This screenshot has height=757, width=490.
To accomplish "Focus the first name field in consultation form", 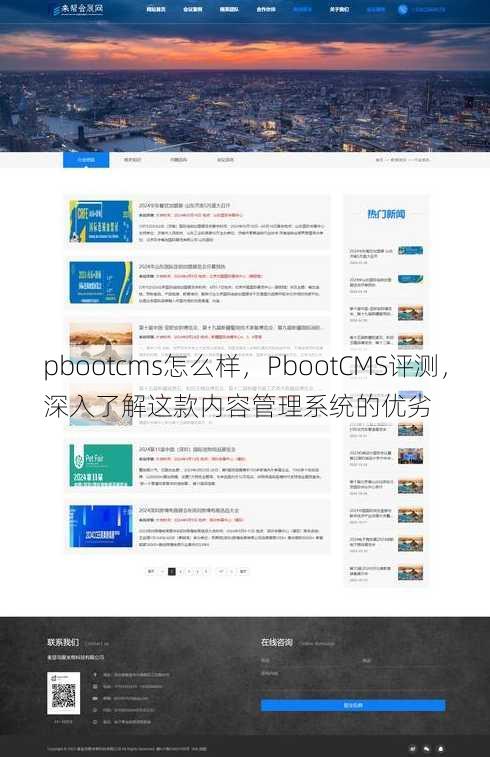I will [x=307, y=660].
